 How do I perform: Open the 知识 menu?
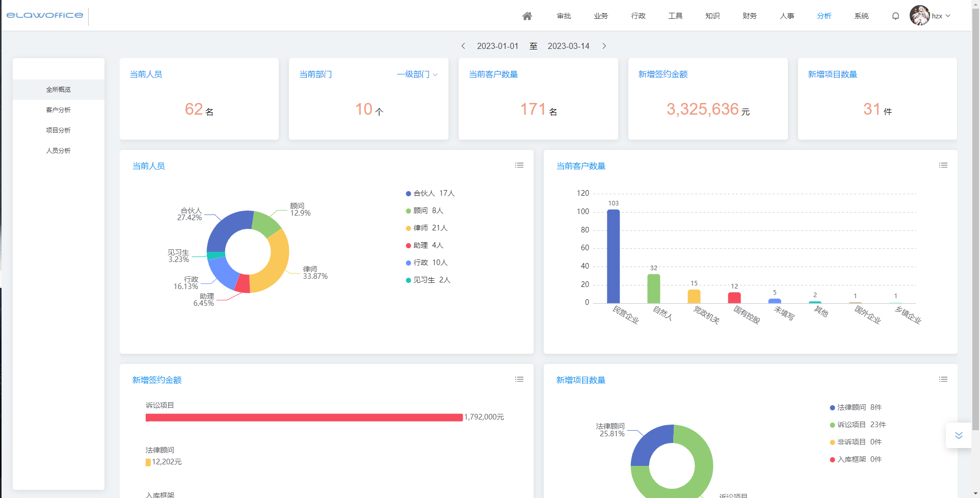pos(712,16)
